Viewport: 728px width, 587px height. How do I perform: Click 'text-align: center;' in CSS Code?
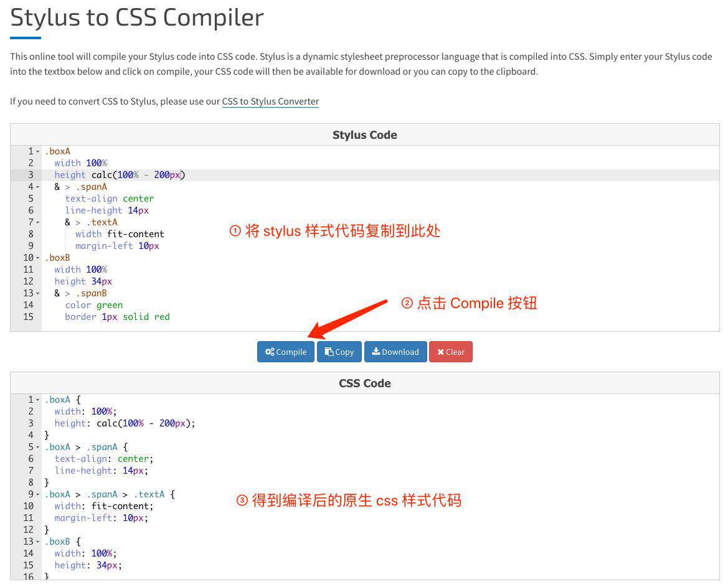[104, 459]
